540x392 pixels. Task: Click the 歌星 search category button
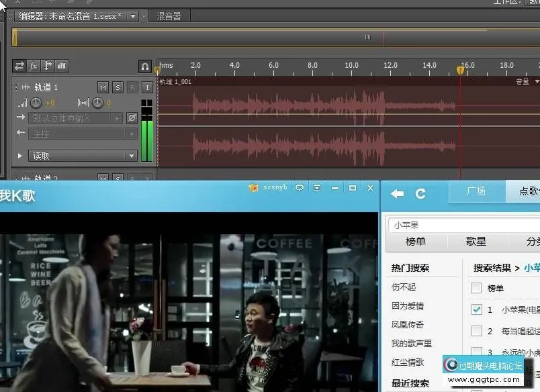[474, 241]
